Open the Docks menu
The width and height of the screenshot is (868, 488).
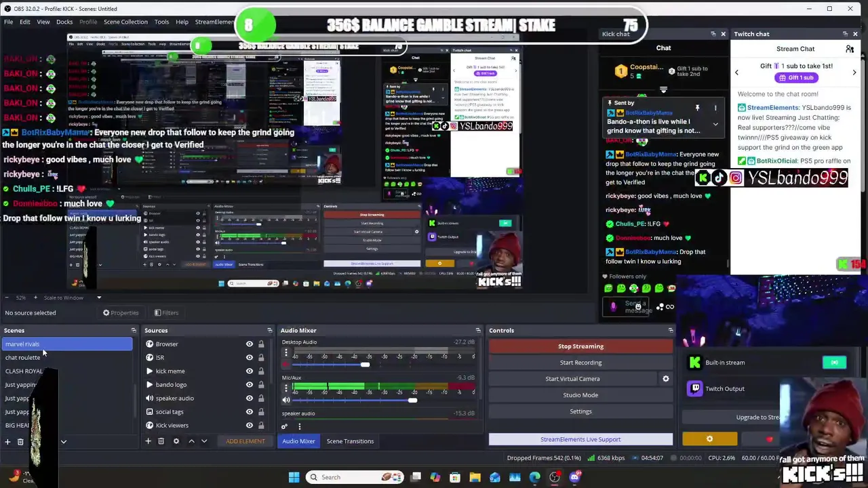(x=64, y=22)
